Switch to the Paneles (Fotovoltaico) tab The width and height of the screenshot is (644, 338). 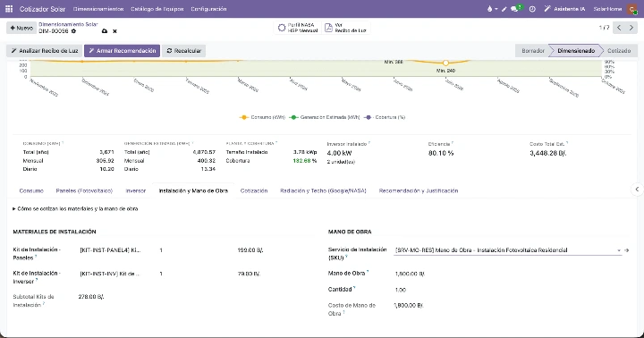(84, 190)
